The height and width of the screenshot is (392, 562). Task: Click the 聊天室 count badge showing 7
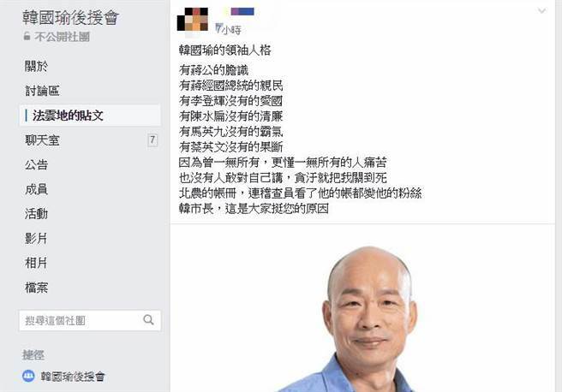(152, 140)
